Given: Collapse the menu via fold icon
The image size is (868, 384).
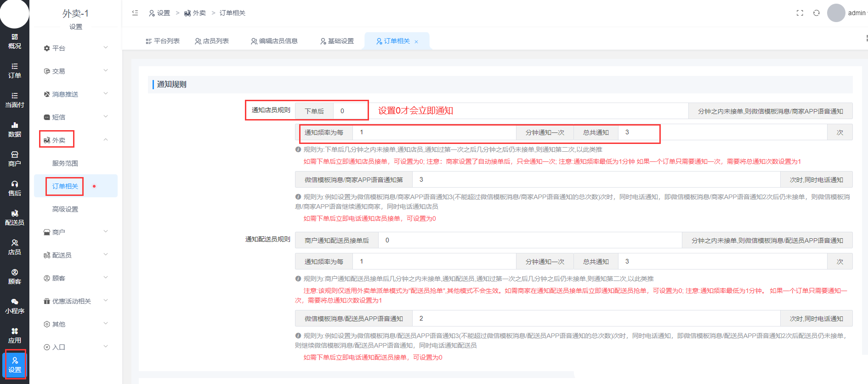Looking at the screenshot, I should point(135,13).
